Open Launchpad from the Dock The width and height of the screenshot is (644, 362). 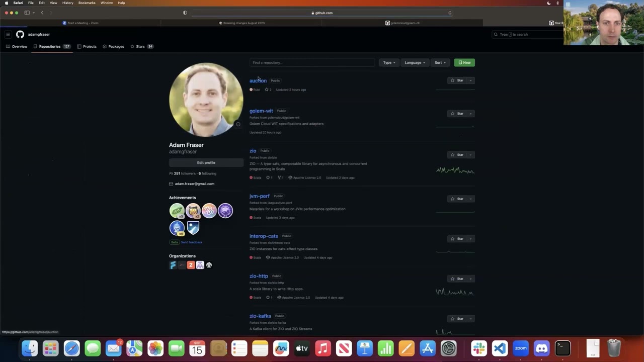pyautogui.click(x=50, y=348)
